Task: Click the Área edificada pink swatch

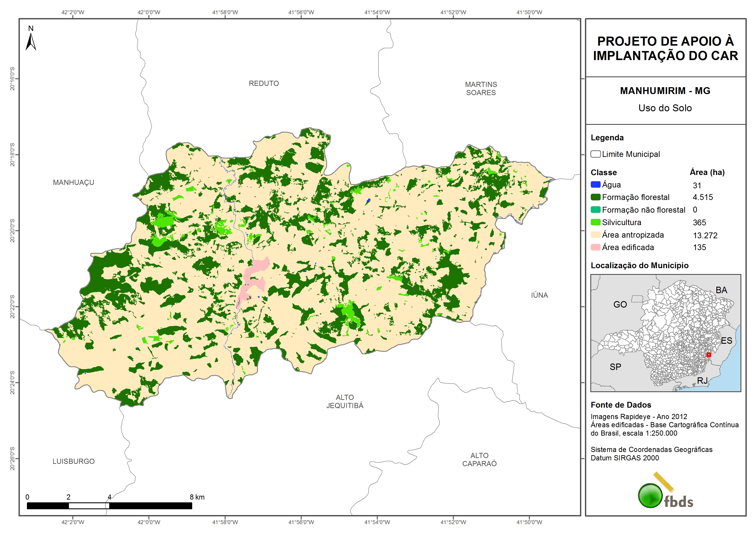Action: (595, 247)
